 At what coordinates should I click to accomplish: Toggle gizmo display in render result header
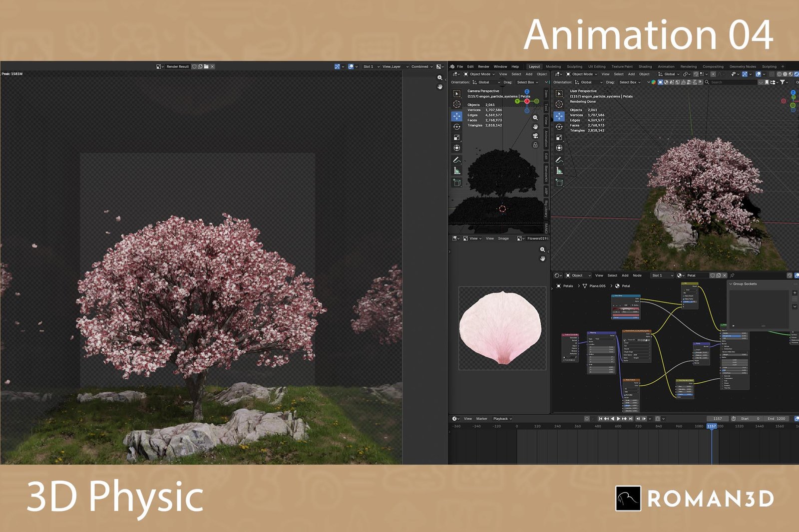[338, 66]
